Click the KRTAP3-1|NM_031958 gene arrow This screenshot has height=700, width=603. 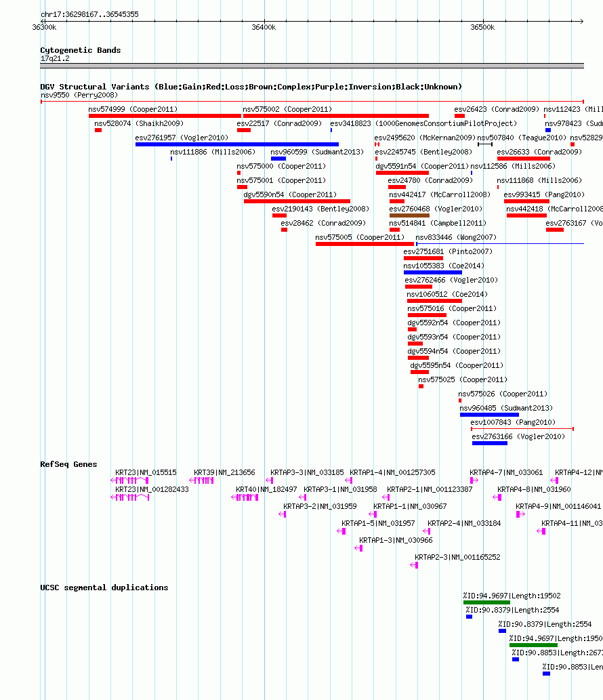(303, 498)
